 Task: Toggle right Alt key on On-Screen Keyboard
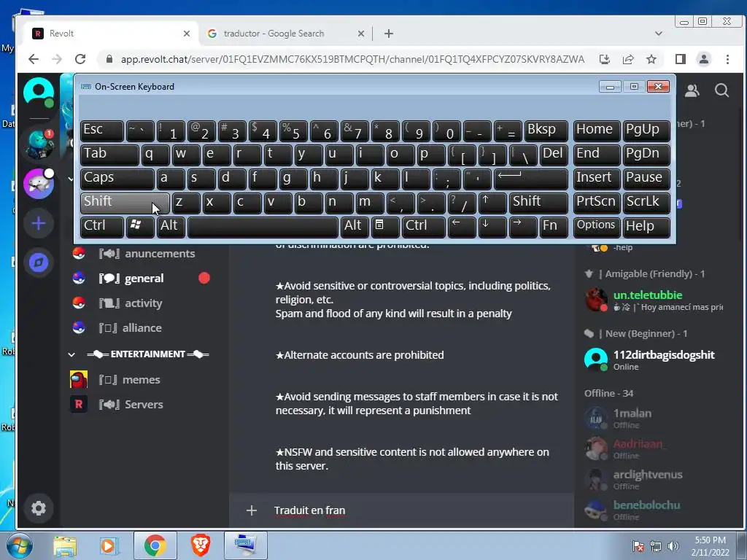click(x=355, y=226)
